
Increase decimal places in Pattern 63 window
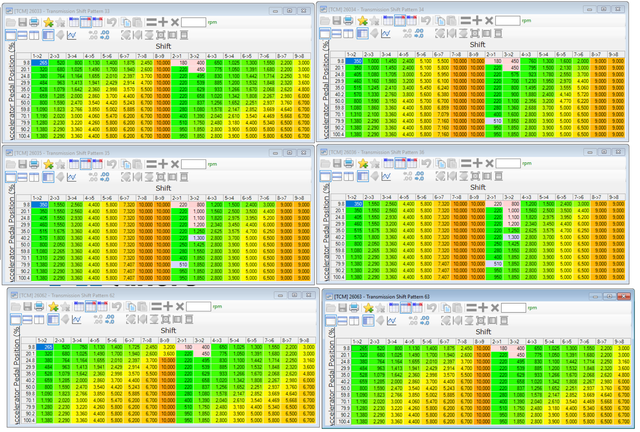point(425,321)
